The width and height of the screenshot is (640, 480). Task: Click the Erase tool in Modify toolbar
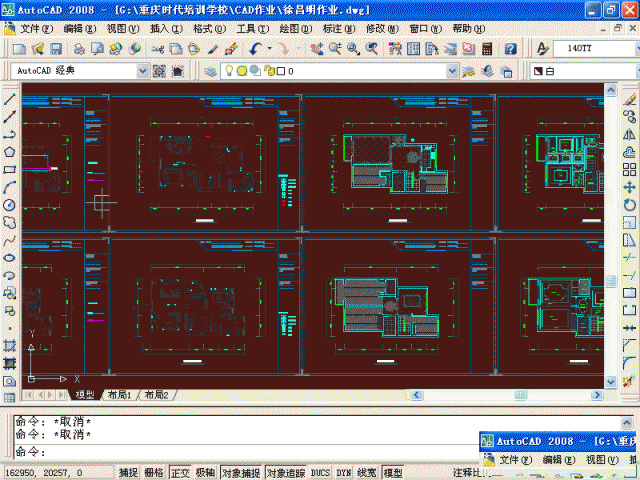point(630,98)
